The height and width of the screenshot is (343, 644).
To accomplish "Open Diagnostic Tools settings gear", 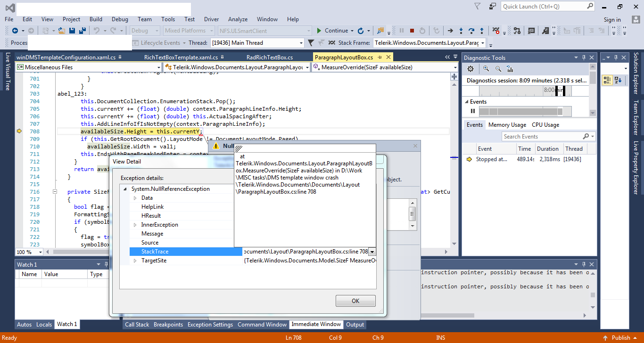I will tap(470, 69).
